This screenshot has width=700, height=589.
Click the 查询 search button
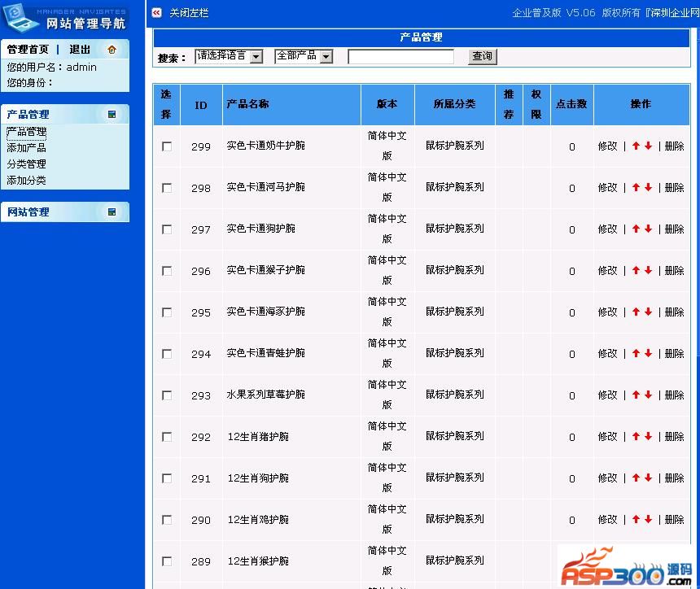[x=482, y=56]
